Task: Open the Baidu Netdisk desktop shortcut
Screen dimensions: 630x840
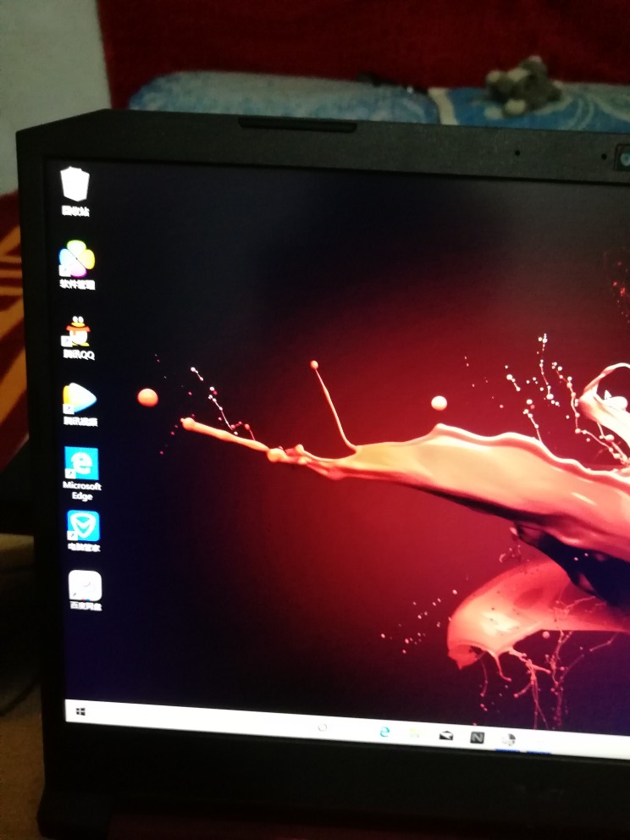Action: tap(85, 585)
